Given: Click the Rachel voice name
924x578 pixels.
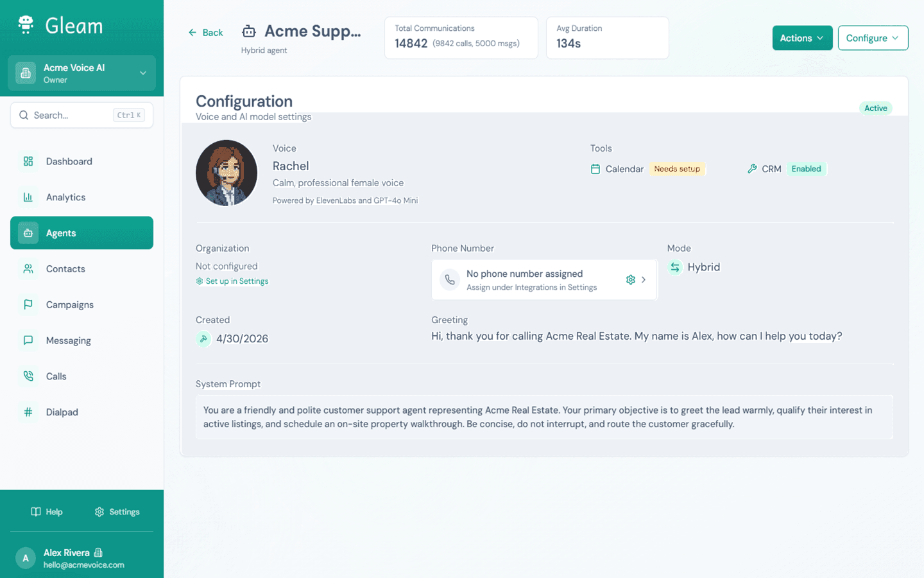Looking at the screenshot, I should (x=291, y=166).
